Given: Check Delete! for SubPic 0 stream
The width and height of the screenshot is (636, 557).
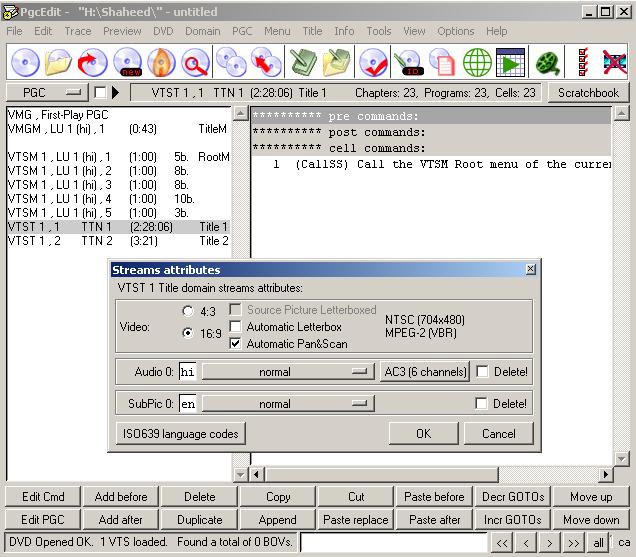Looking at the screenshot, I should point(481,403).
